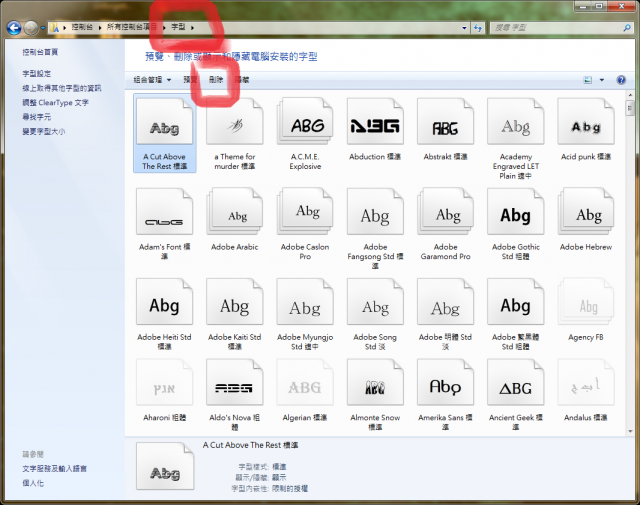Go to 控制台 in the breadcrumb

click(x=82, y=27)
